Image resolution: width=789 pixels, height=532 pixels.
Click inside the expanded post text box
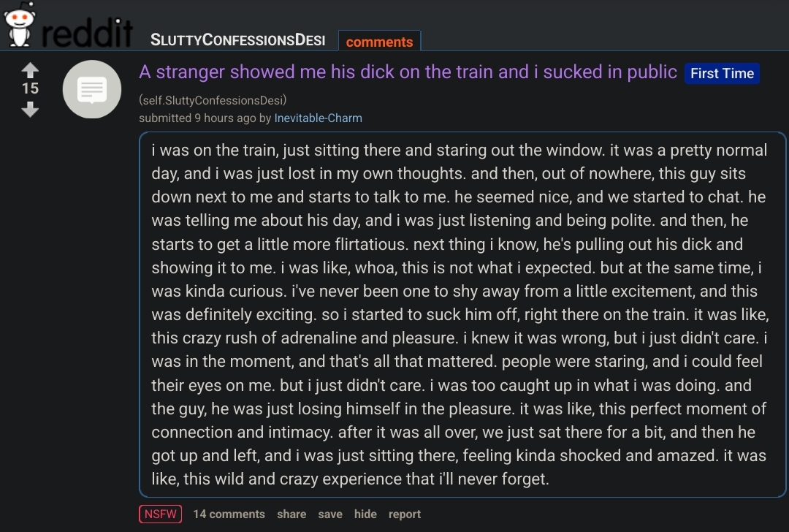tap(462, 314)
